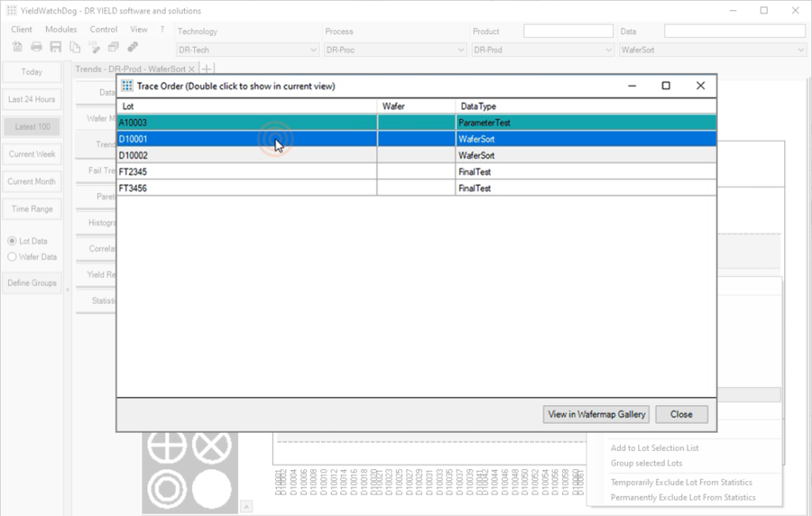
Task: Switch to Trends - DR-Prod - WaferSort tab
Action: coord(130,70)
